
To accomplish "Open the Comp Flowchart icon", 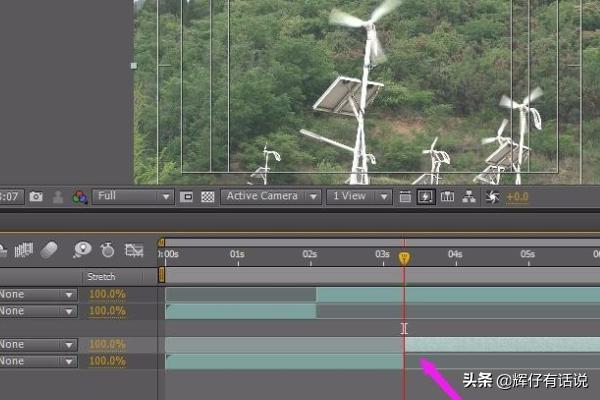I will (x=469, y=197).
